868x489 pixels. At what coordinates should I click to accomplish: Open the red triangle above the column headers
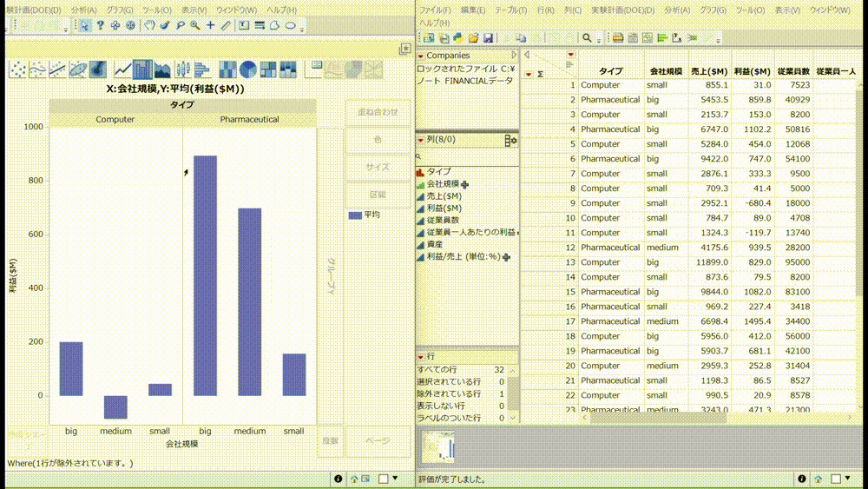(x=571, y=54)
